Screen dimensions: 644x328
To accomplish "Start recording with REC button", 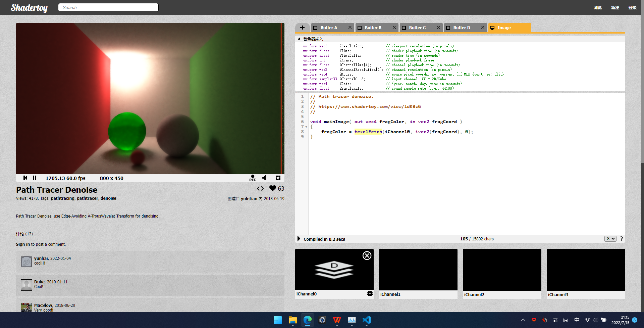I will pyautogui.click(x=253, y=178).
